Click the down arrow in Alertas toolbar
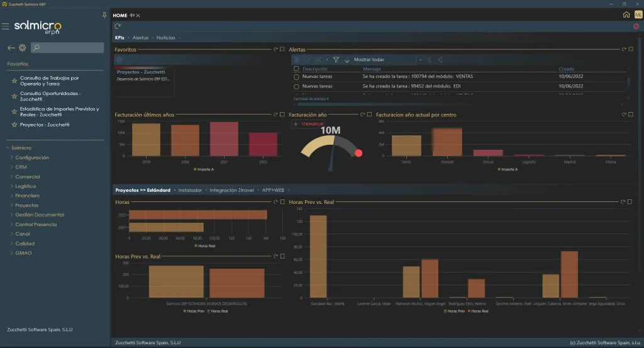This screenshot has height=348, width=644. click(x=347, y=60)
